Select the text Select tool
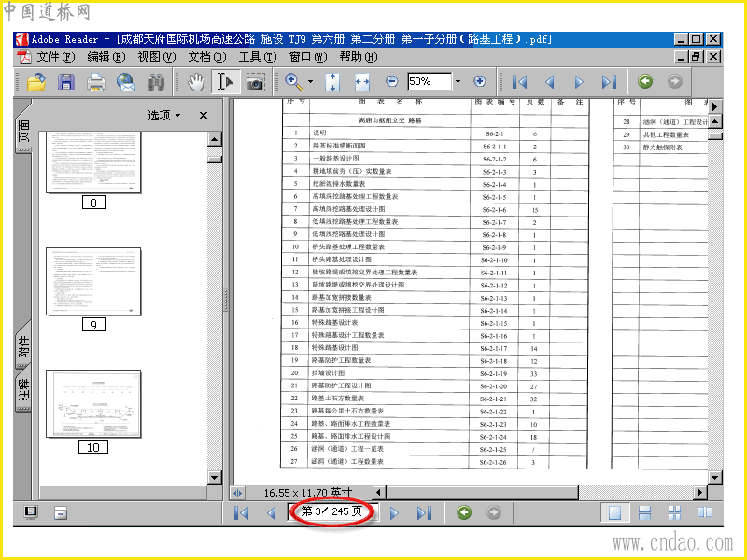Image resolution: width=747 pixels, height=560 pixels. 225,82
